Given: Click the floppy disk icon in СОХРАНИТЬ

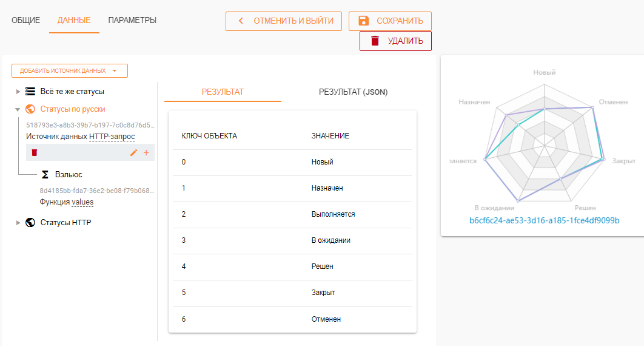Looking at the screenshot, I should coord(364,21).
